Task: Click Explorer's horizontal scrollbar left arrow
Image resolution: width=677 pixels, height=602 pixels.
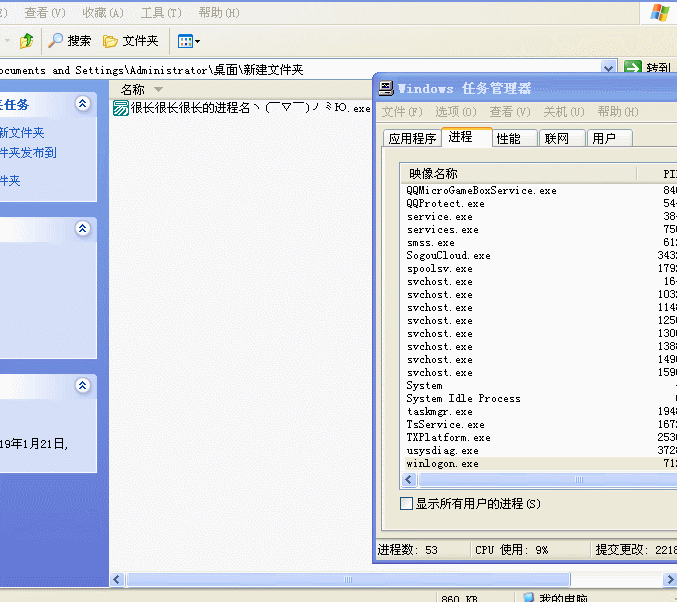Action: [117, 580]
